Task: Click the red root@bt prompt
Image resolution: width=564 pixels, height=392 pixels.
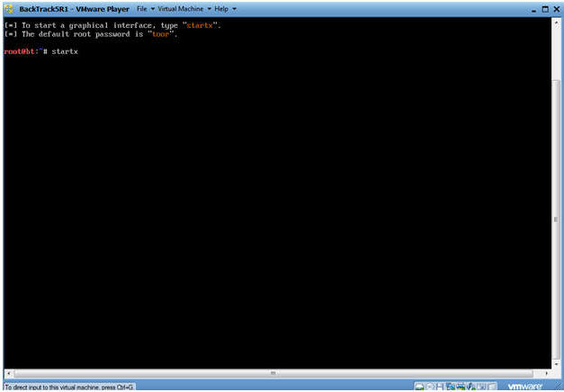Action: click(x=20, y=51)
